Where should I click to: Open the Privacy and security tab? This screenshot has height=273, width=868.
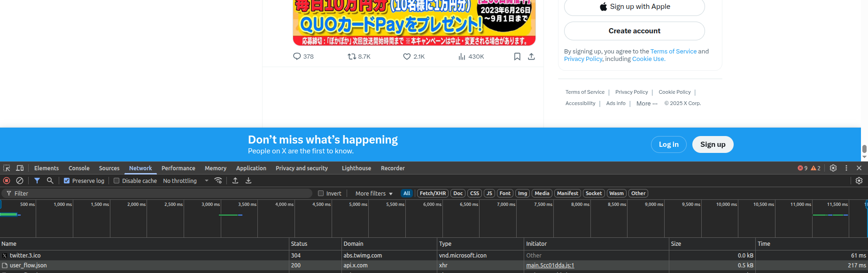tap(302, 168)
